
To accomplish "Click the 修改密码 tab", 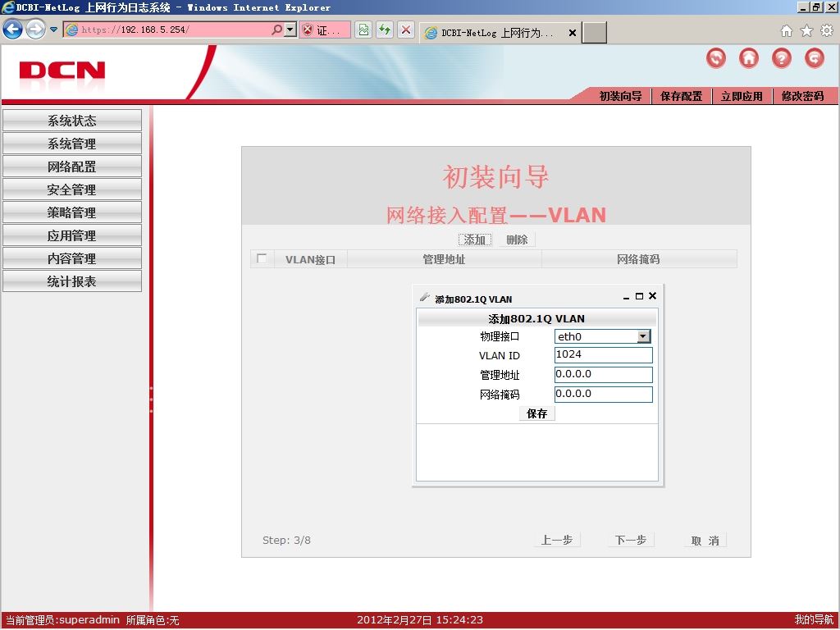I will tap(802, 97).
